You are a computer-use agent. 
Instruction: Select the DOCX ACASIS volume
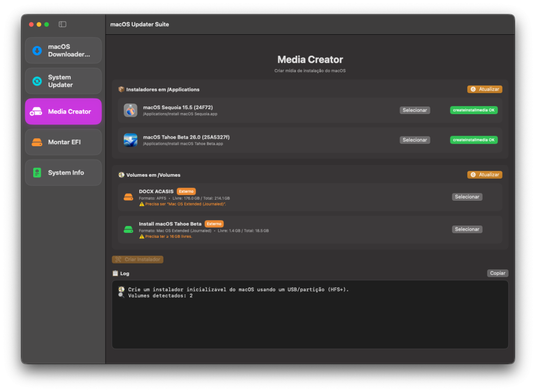point(467,197)
